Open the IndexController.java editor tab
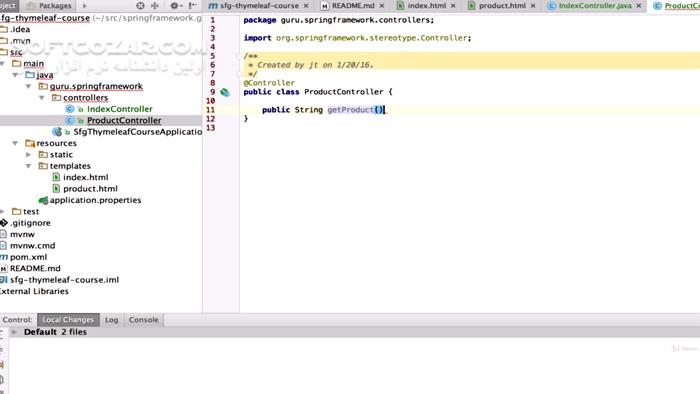Image resolution: width=700 pixels, height=394 pixels. coord(595,6)
